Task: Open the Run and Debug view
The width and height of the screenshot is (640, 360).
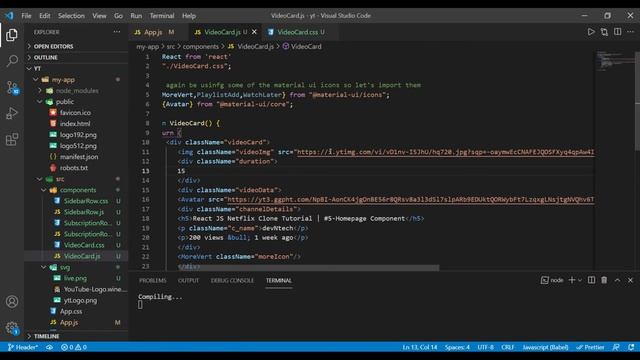Action: 12,113
